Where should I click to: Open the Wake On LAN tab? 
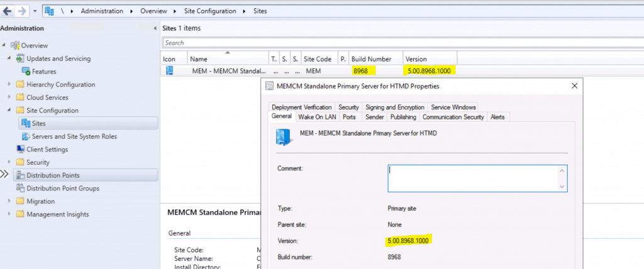[317, 117]
